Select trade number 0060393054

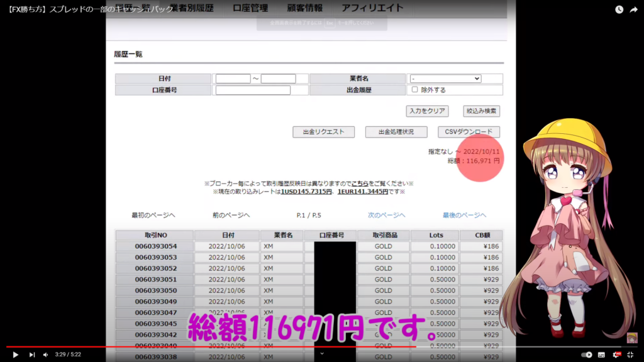pyautogui.click(x=156, y=246)
